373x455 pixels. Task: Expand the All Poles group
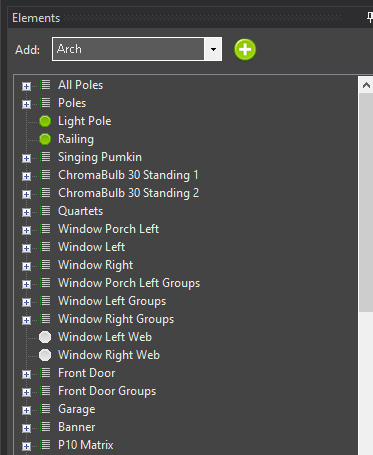26,86
